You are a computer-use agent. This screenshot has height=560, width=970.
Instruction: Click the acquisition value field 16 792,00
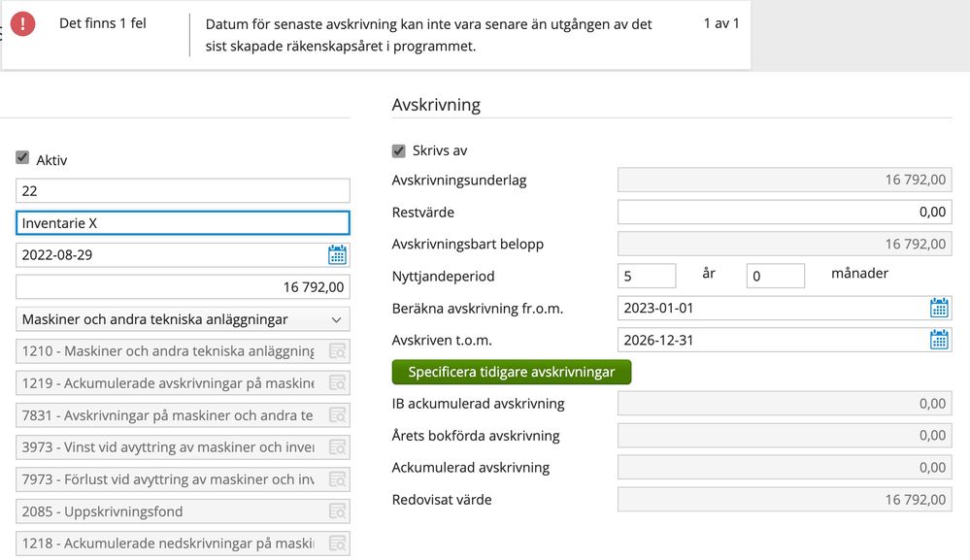pos(183,287)
